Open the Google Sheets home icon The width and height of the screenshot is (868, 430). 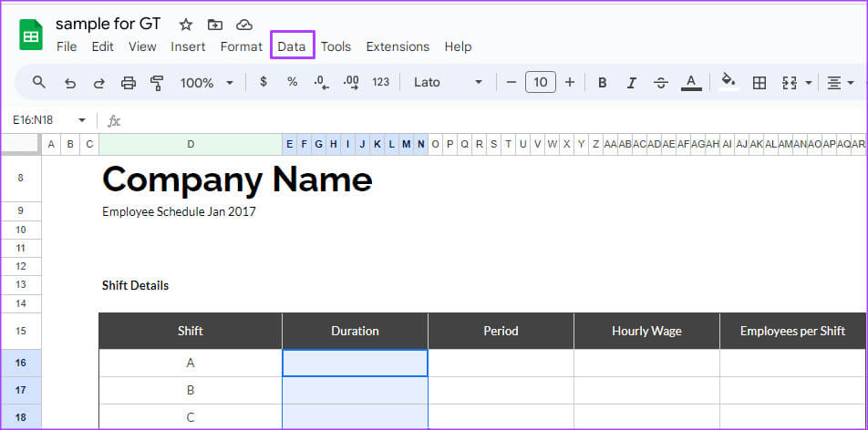[x=31, y=35]
